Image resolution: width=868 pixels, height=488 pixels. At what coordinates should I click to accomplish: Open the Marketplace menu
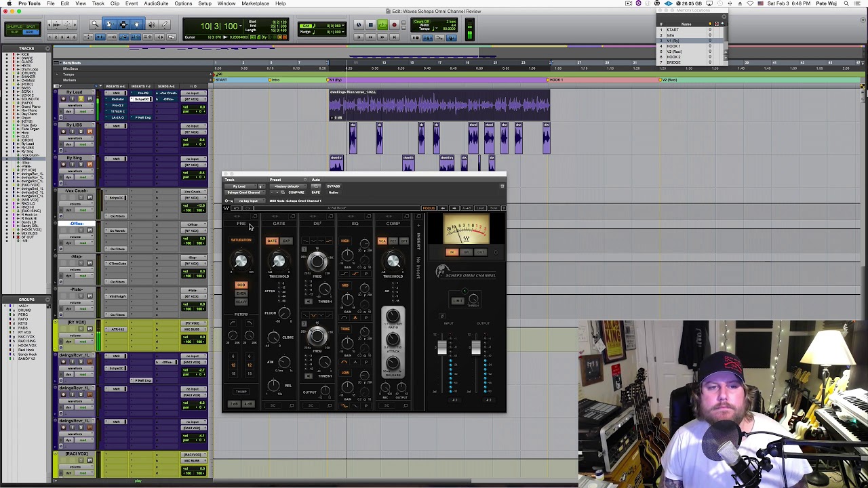256,3
